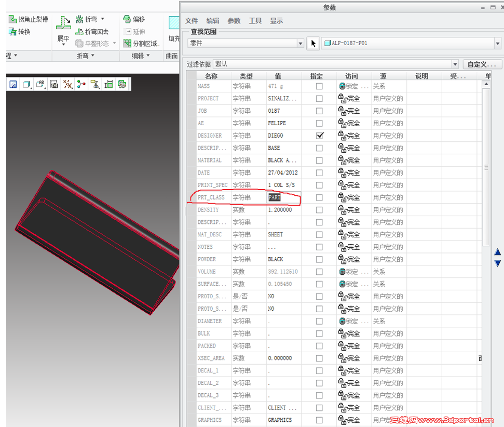
Task: Click the 自定义... button
Action: pyautogui.click(x=482, y=64)
